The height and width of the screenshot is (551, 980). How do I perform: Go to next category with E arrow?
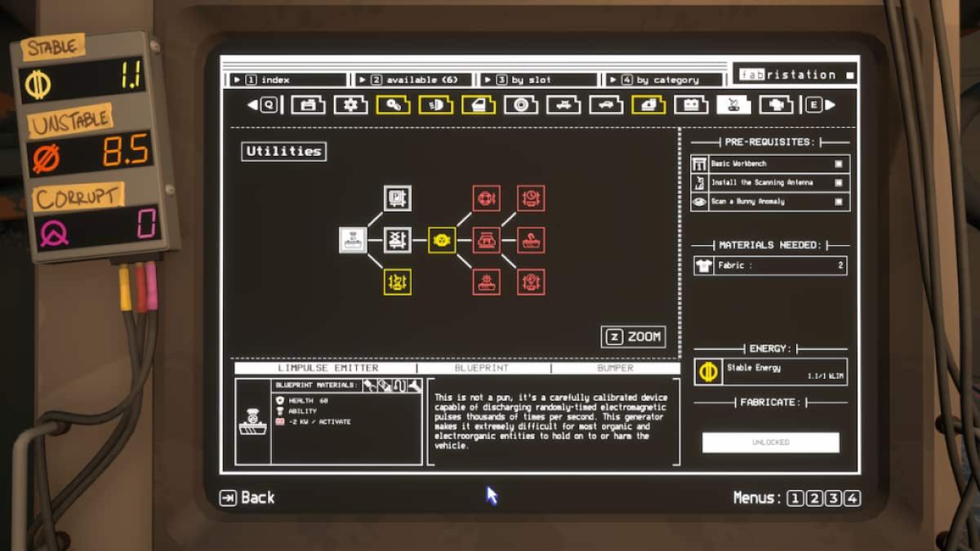coord(820,104)
